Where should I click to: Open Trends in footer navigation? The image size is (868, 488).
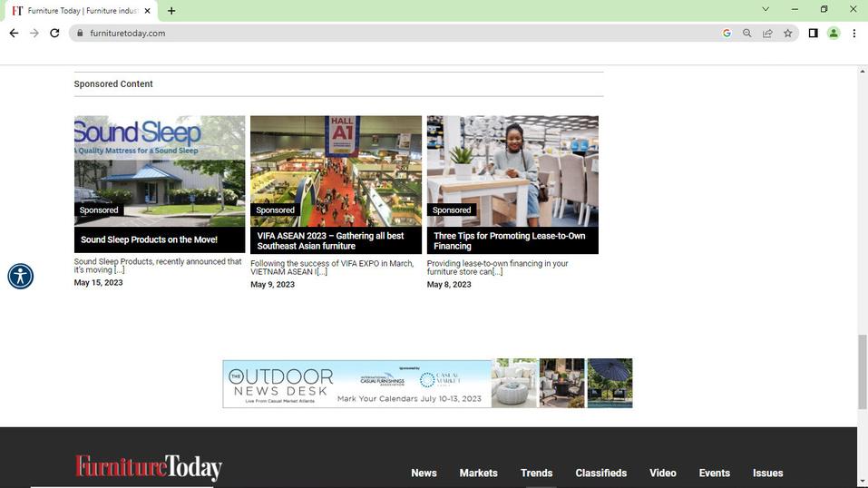(x=536, y=473)
